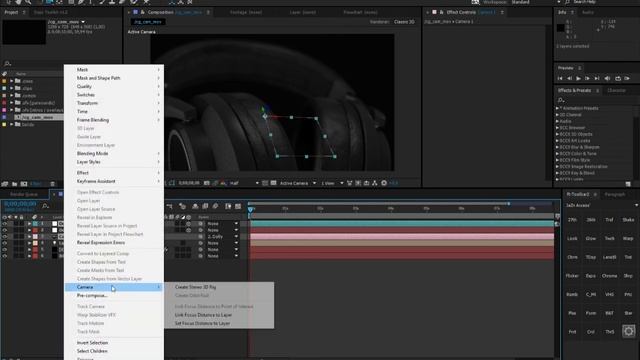Toggle visibility eye of layer 3
The width and height of the screenshot is (640, 360).
click(x=4, y=237)
